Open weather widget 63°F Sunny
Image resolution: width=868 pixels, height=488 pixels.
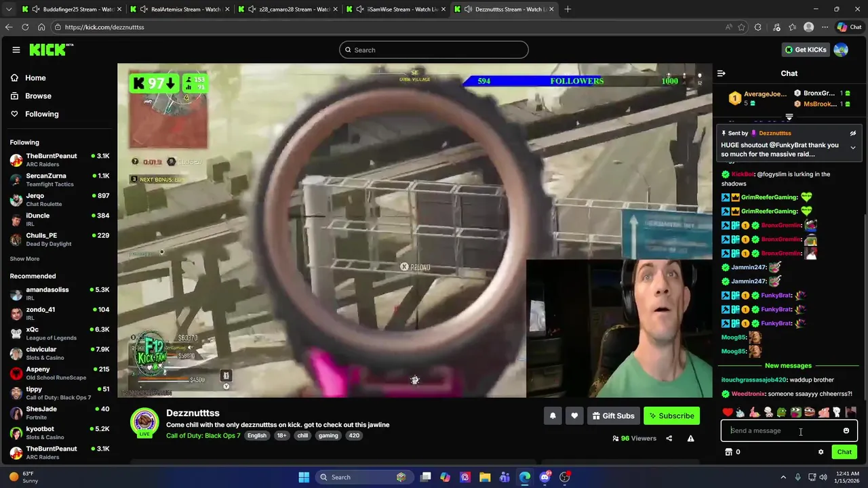pyautogui.click(x=22, y=477)
